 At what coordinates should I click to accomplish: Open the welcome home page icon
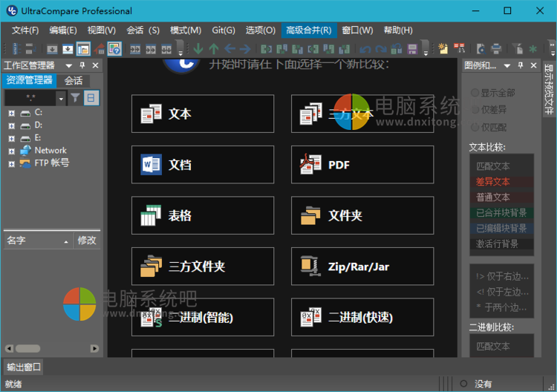(x=100, y=49)
